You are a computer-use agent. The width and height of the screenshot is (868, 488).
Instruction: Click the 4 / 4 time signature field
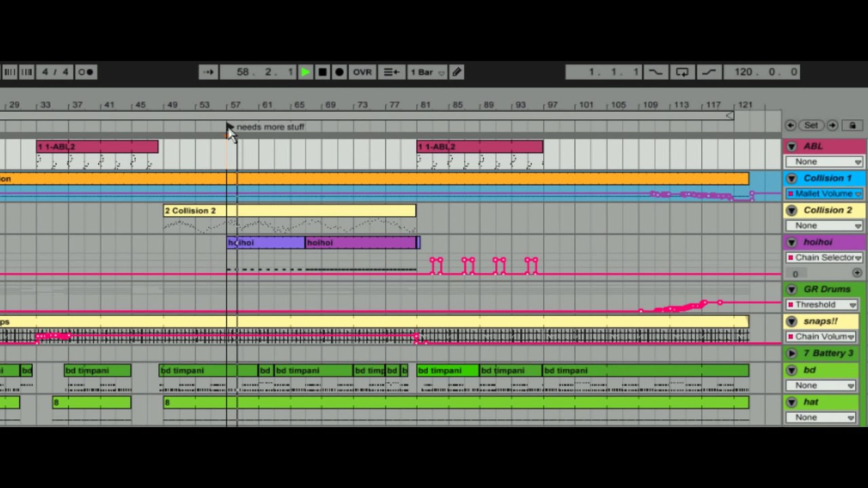pos(56,72)
